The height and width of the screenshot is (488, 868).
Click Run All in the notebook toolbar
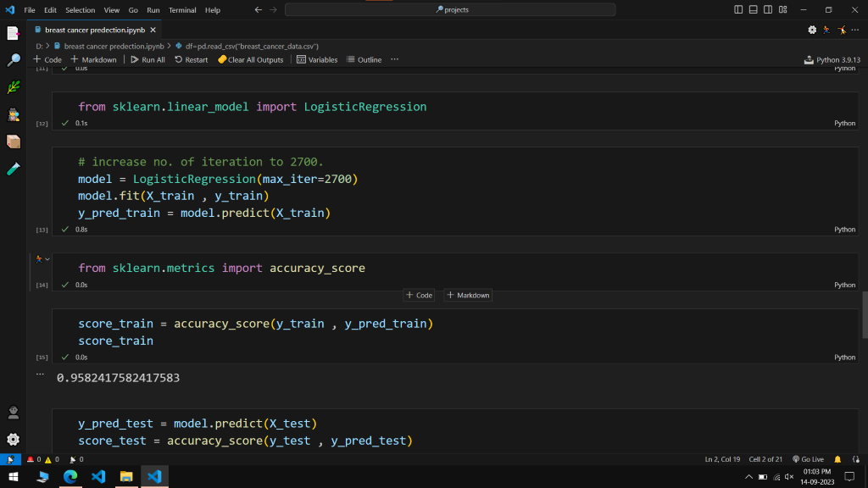[x=147, y=60]
